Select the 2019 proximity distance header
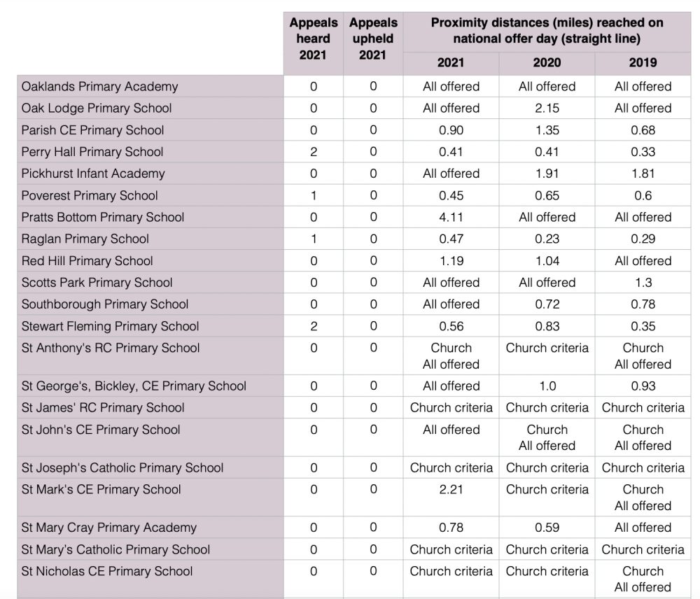 [x=643, y=63]
